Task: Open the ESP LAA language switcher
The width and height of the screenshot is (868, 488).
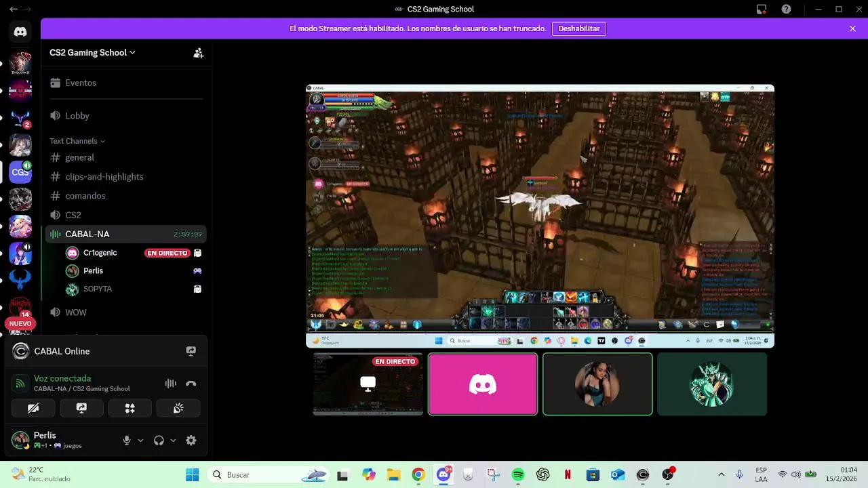Action: point(761,474)
